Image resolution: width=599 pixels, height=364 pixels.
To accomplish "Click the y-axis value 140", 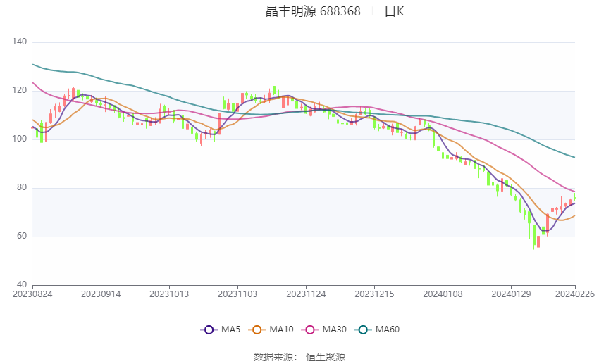I will pos(20,42).
